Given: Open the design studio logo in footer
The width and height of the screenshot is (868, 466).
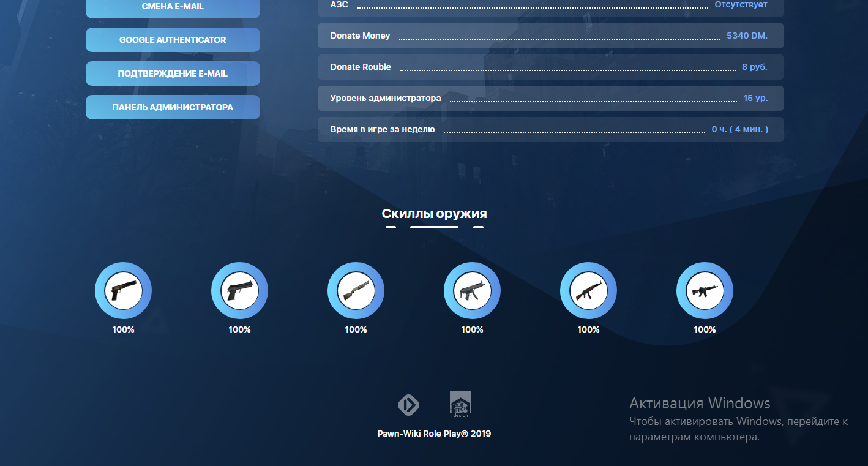Looking at the screenshot, I should pos(460,404).
